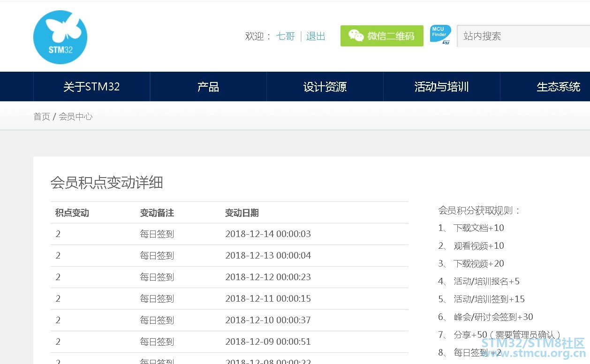This screenshot has width=590, height=364.
Task: Click the 变动日期 column header
Action: 242,213
